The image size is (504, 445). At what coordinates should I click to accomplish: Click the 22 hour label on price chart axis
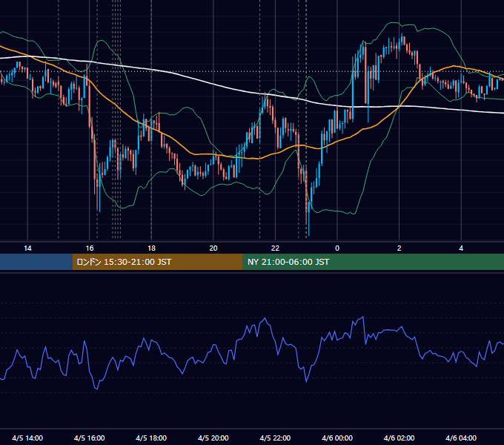point(275,248)
